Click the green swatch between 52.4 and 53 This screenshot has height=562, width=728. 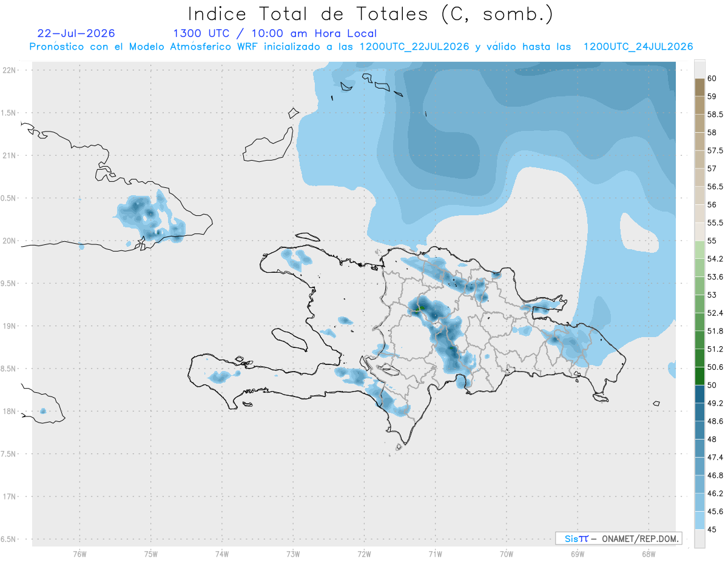point(699,304)
